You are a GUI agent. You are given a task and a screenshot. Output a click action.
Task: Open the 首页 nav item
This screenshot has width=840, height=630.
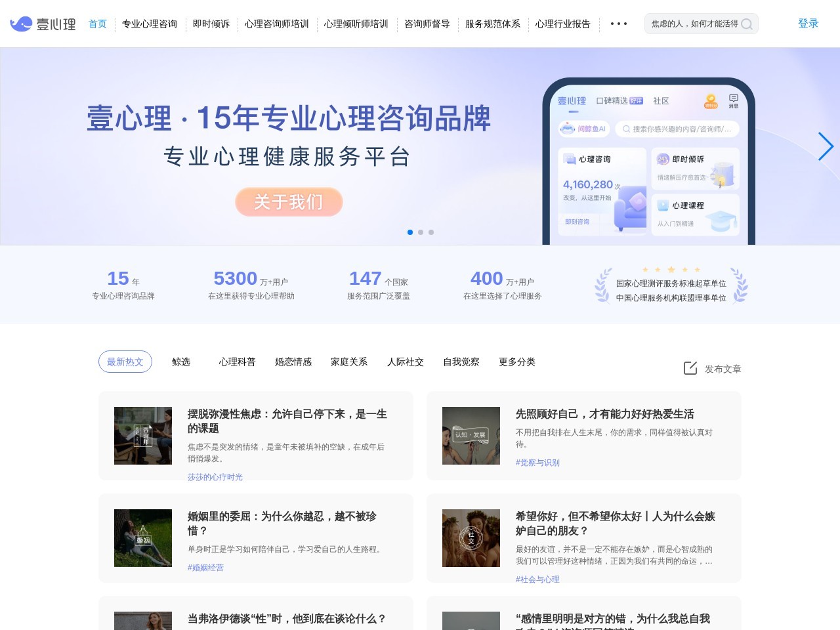98,24
